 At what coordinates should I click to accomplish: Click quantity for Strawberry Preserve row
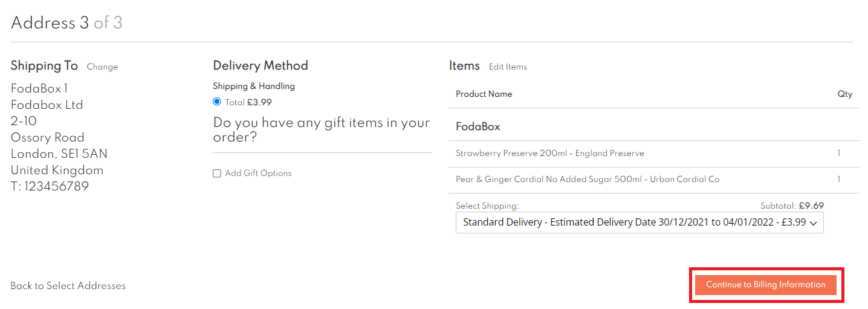click(x=838, y=154)
